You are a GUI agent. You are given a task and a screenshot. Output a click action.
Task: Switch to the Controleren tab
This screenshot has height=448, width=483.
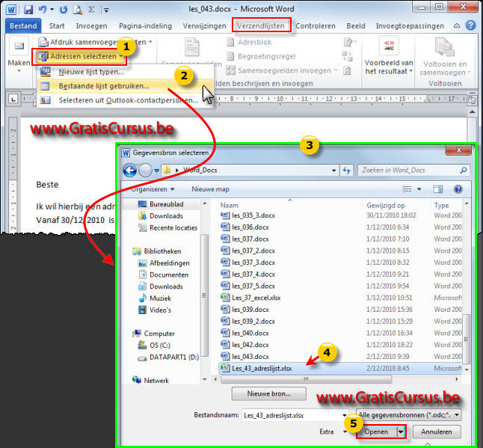click(x=316, y=26)
